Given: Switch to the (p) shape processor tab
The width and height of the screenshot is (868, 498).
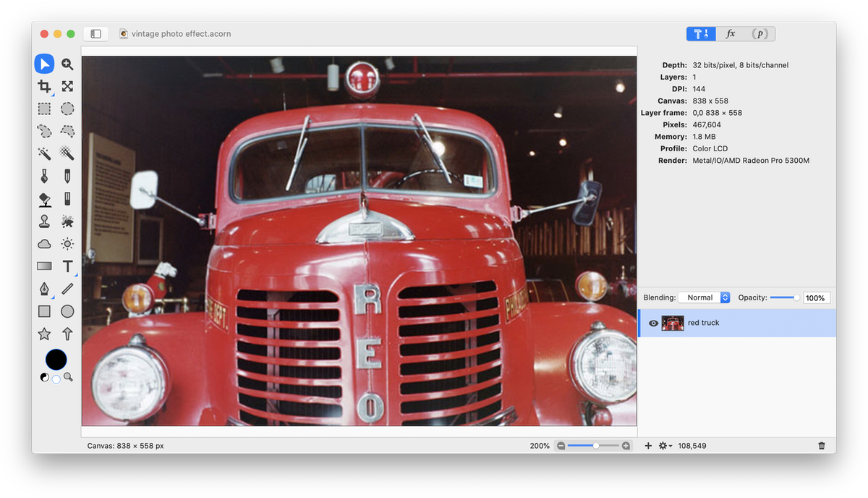Looking at the screenshot, I should point(760,33).
